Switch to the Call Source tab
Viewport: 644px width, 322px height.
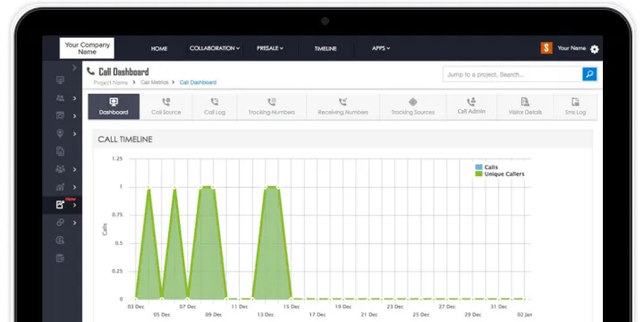tap(166, 106)
